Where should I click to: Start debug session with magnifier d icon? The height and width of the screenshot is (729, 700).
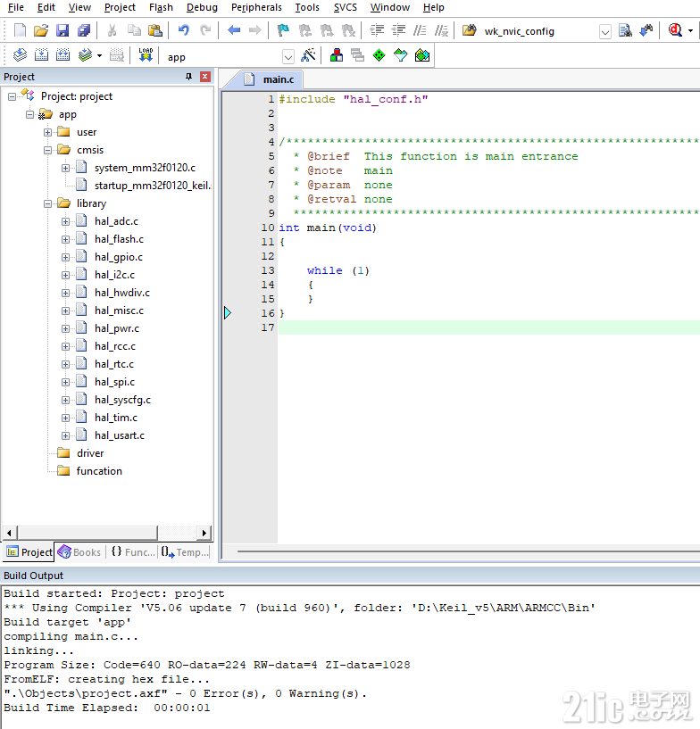pyautogui.click(x=675, y=30)
